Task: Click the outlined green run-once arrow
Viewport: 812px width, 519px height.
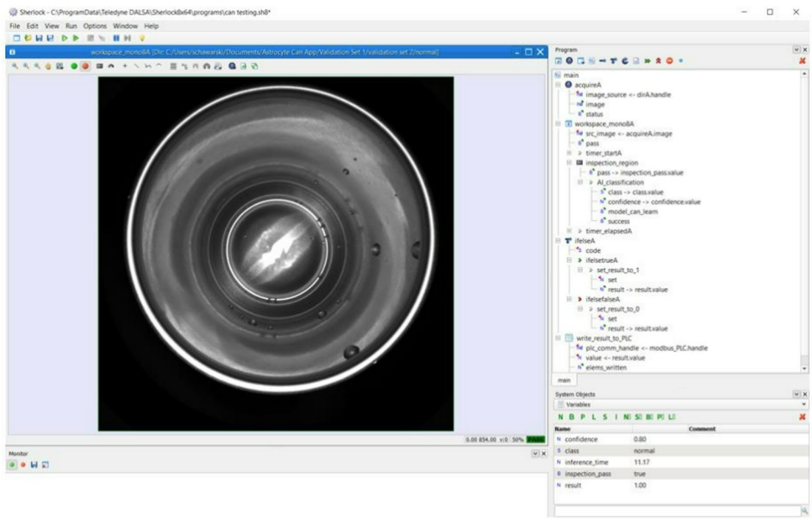Action: point(65,38)
